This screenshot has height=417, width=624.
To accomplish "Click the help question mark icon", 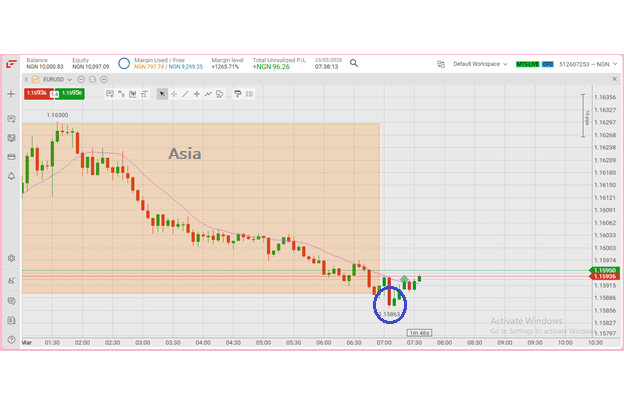I will coord(11,339).
